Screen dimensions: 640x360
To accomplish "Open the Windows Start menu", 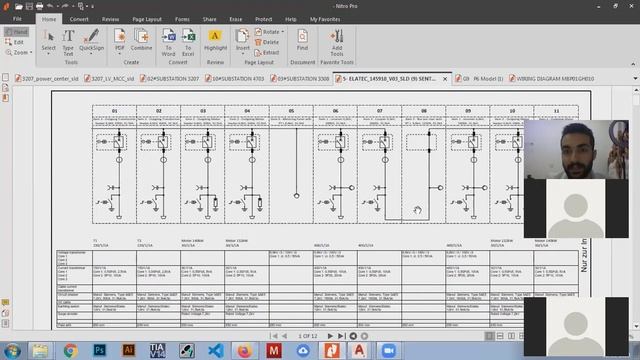I will (12, 351).
